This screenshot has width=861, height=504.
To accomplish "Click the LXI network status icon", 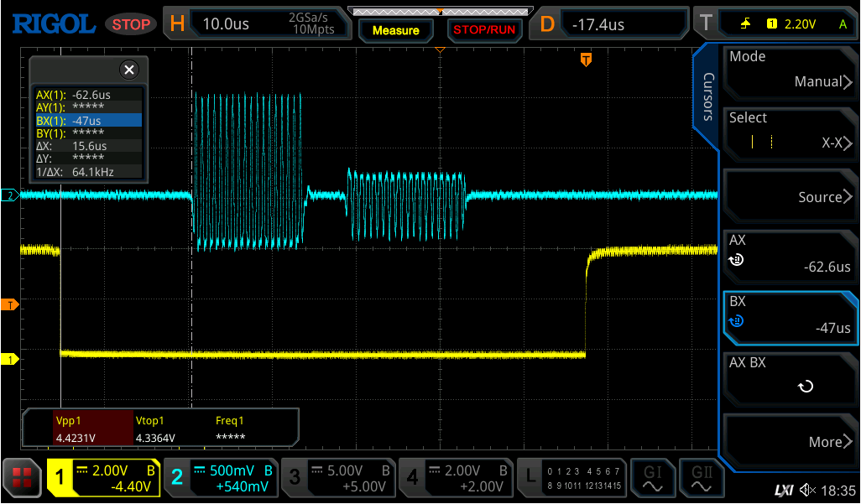I will pos(784,490).
